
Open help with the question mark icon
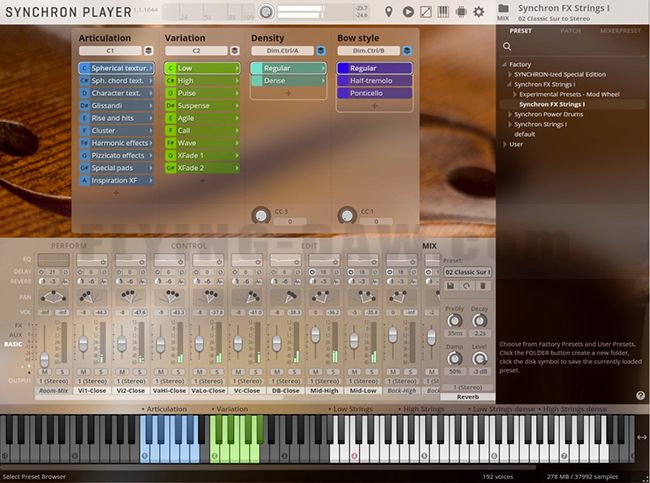(640, 395)
